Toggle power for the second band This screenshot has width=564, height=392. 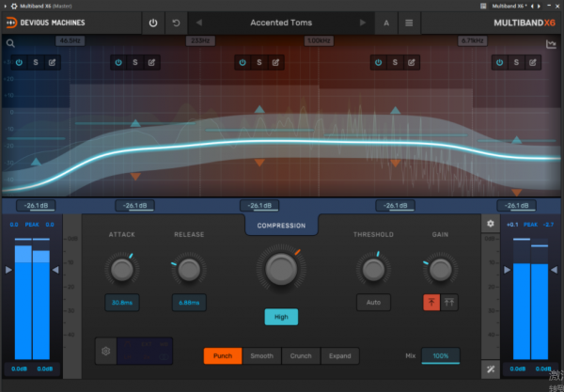click(118, 63)
